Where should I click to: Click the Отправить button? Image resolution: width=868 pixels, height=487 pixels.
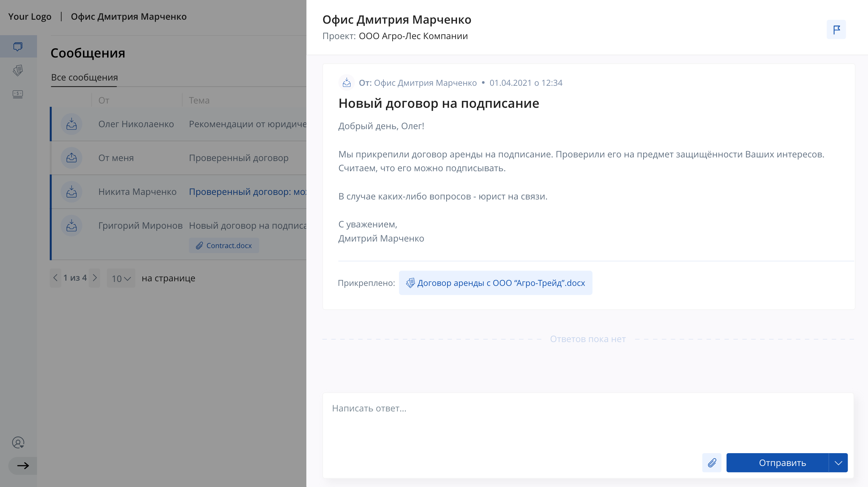coord(778,463)
